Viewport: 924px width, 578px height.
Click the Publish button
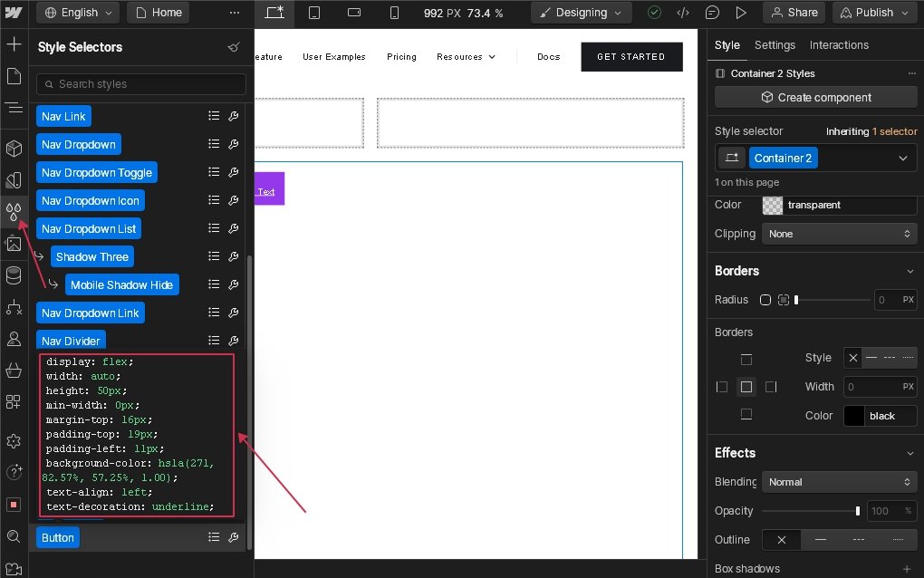click(873, 13)
